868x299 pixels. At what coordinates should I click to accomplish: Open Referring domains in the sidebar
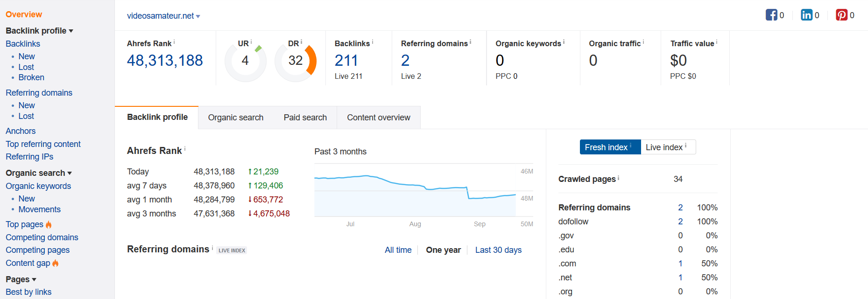click(x=39, y=93)
